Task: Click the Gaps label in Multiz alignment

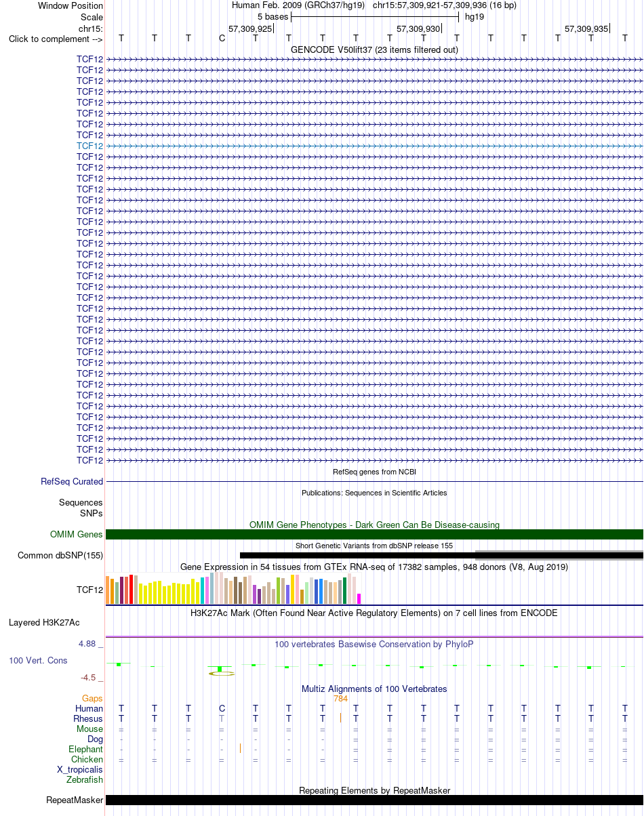Action: point(92,698)
